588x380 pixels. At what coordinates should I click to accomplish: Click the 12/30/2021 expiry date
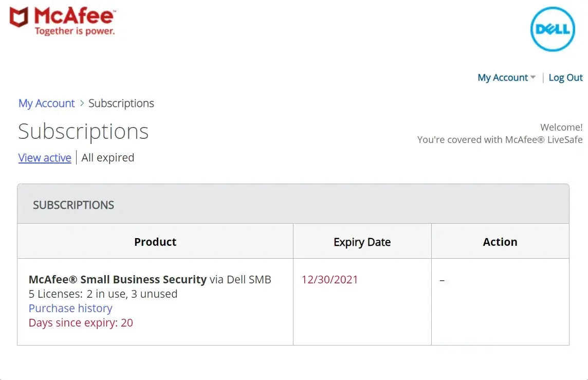tap(329, 280)
